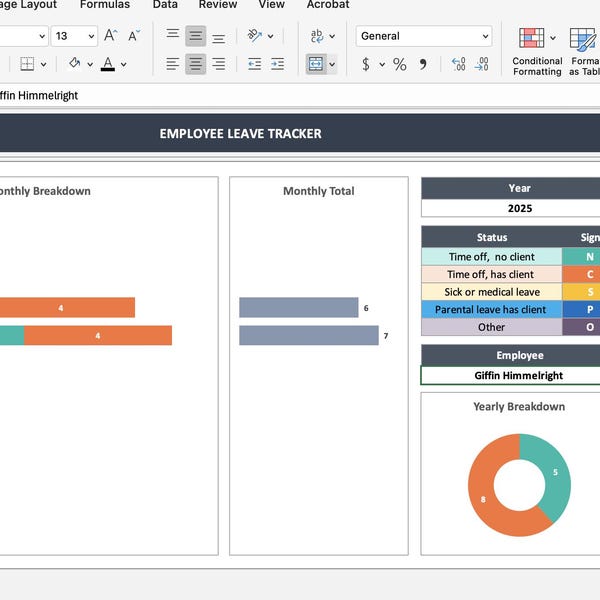Screen dimensions: 600x600
Task: Apply comma style format
Action: [x=423, y=64]
